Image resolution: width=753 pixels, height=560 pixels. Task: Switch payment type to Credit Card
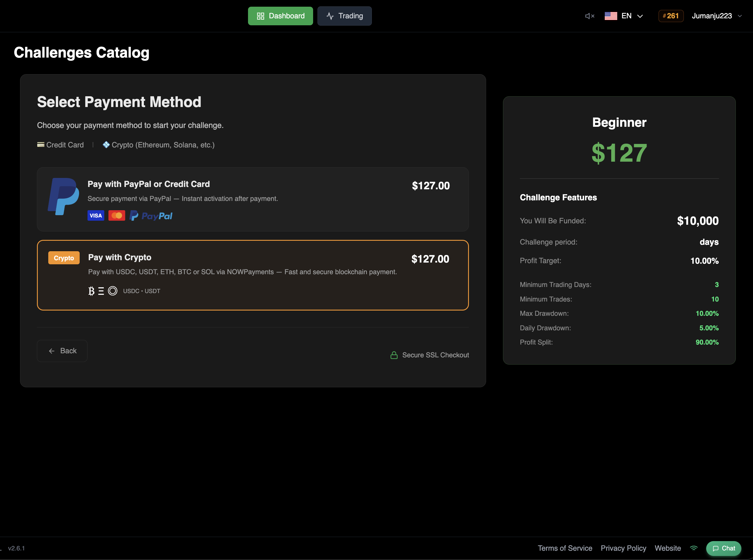60,145
